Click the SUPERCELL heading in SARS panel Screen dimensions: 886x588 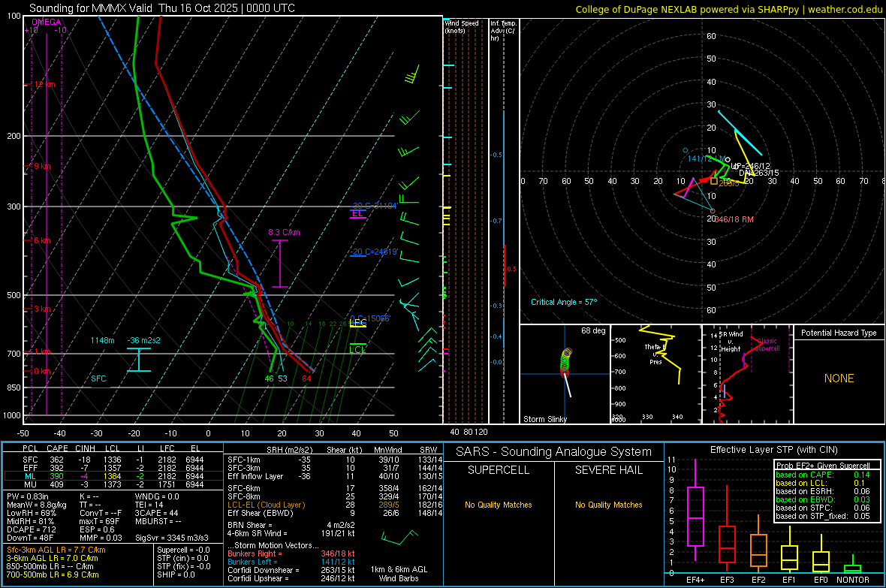[x=499, y=470]
